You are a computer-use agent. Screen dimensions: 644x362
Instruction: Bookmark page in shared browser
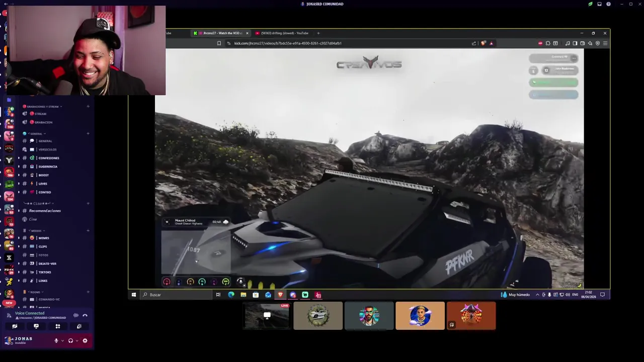(219, 43)
